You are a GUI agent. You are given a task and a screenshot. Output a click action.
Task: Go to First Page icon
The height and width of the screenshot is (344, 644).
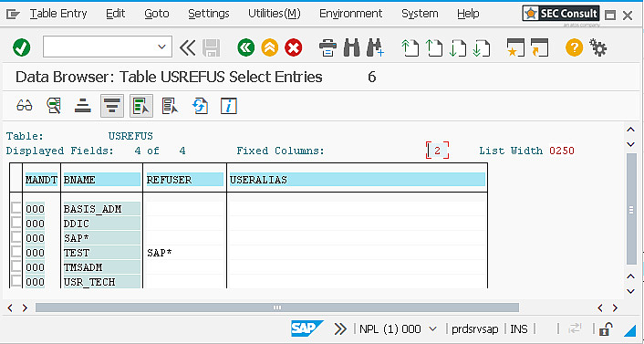[410, 47]
